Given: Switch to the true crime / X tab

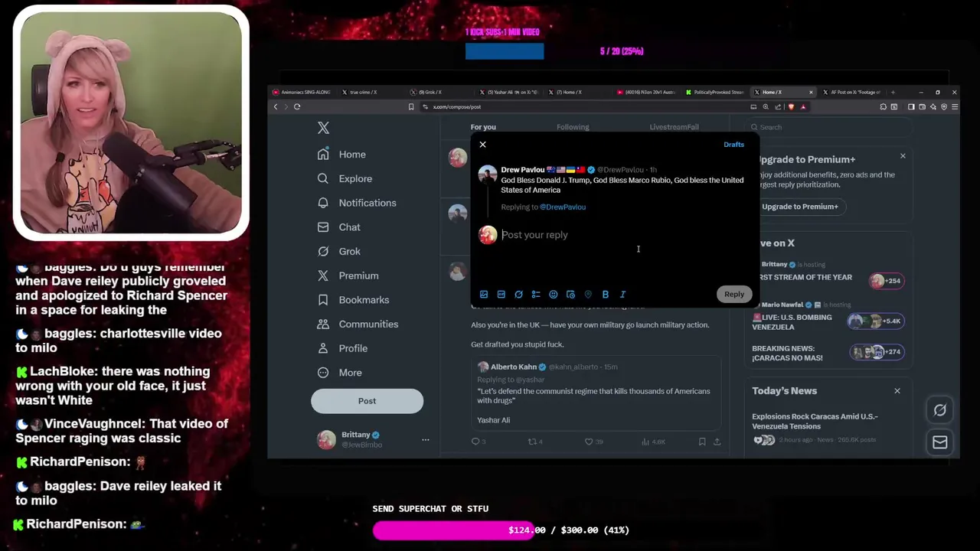Looking at the screenshot, I should pyautogui.click(x=371, y=93).
